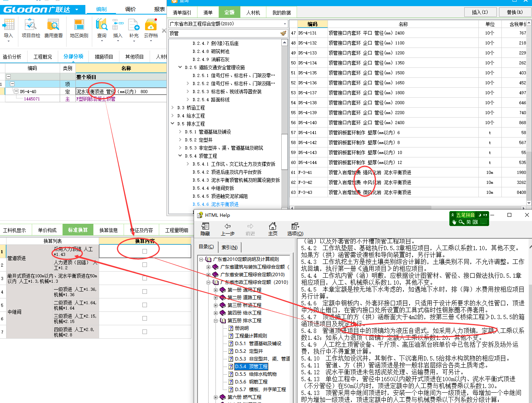
Task: Click the 顶管 search input field
Action: pos(224,33)
